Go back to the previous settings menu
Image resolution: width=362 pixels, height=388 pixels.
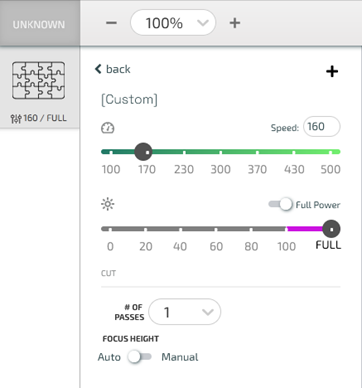[113, 69]
